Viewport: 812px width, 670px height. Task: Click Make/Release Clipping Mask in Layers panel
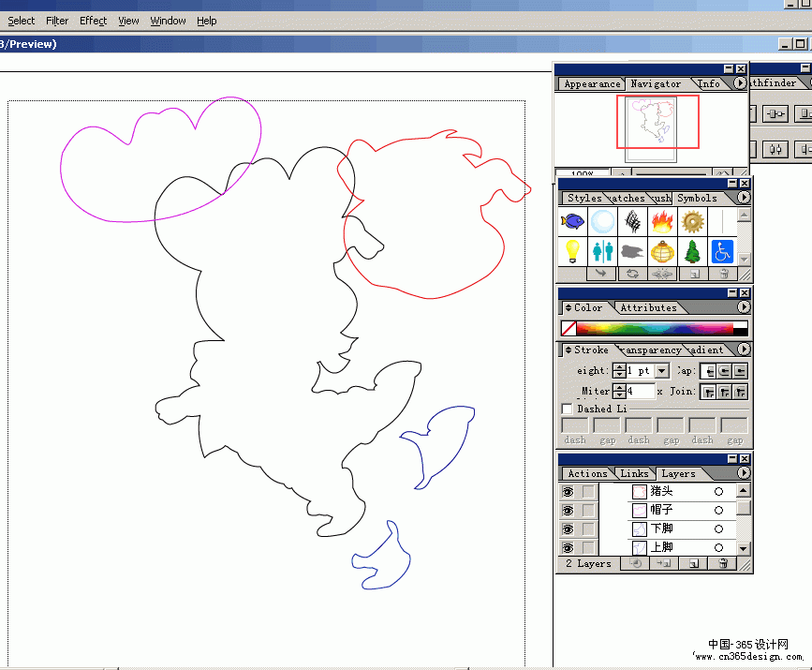point(637,564)
